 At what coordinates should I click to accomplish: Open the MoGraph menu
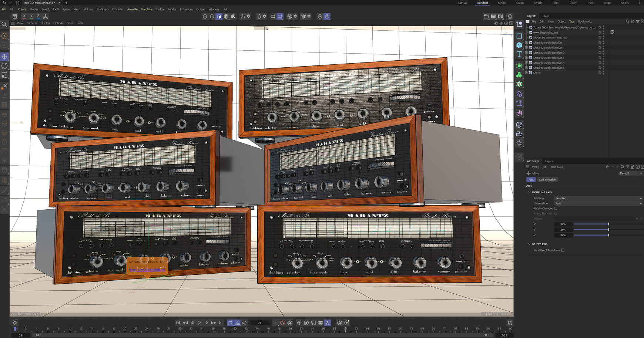103,9
